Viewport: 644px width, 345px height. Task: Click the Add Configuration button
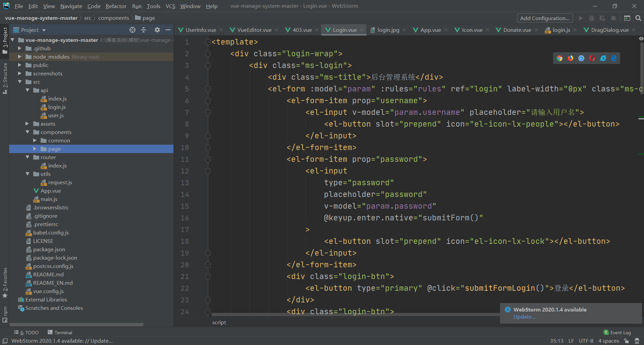click(545, 18)
